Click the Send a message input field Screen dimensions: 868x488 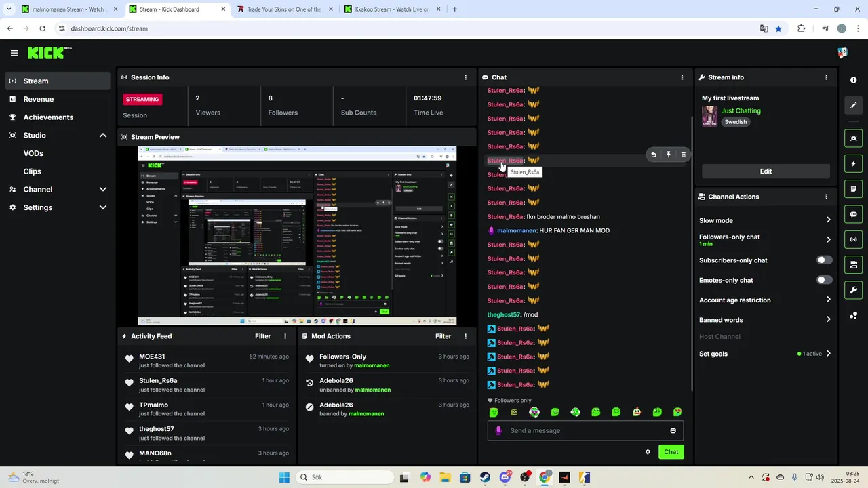[585, 430]
